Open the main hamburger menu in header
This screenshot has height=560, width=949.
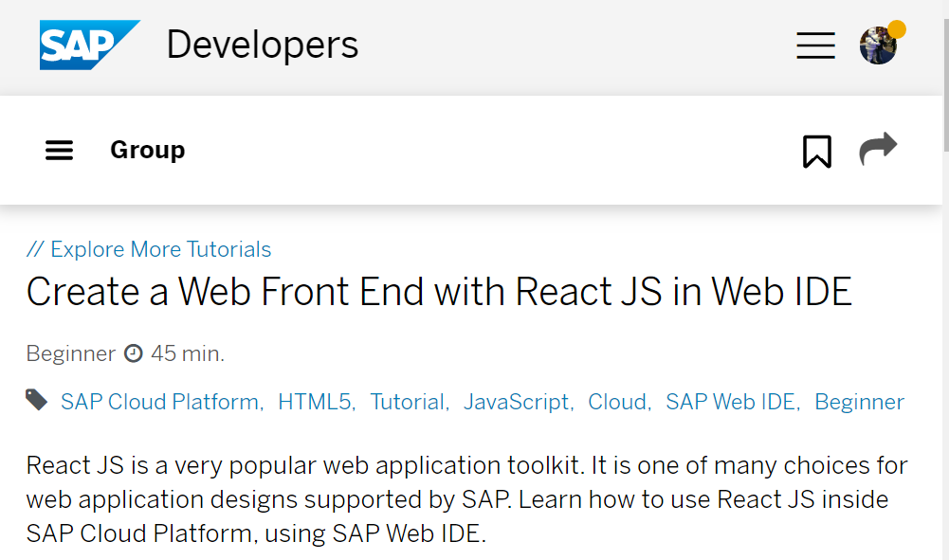click(x=815, y=45)
